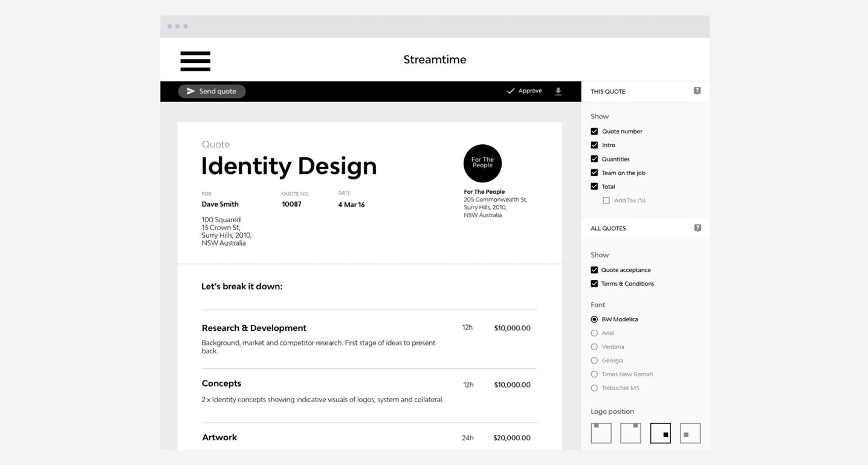Viewport: 868px width, 465px height.
Task: Select the highlighted right-side logo position
Action: tap(660, 433)
